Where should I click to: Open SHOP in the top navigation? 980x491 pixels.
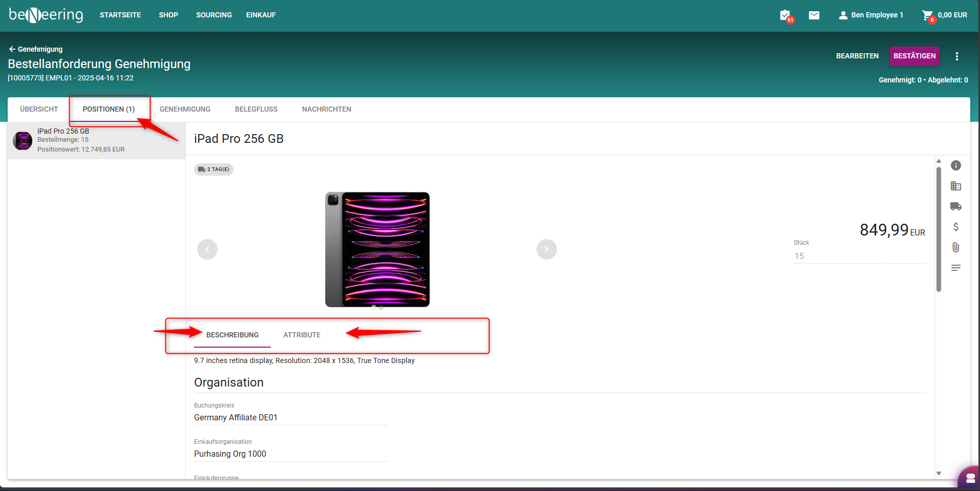pos(168,15)
